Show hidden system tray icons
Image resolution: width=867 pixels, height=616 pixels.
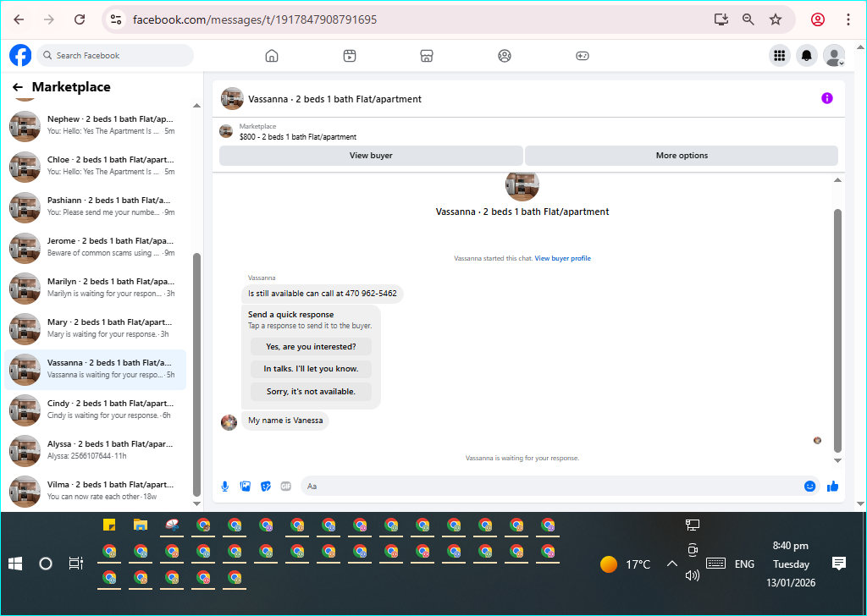click(x=671, y=564)
